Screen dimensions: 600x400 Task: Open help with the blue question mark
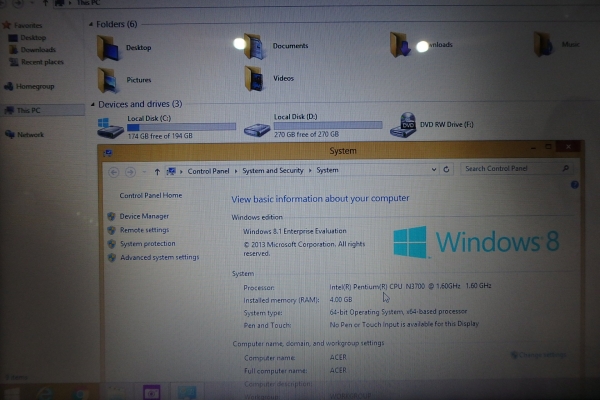pos(574,185)
